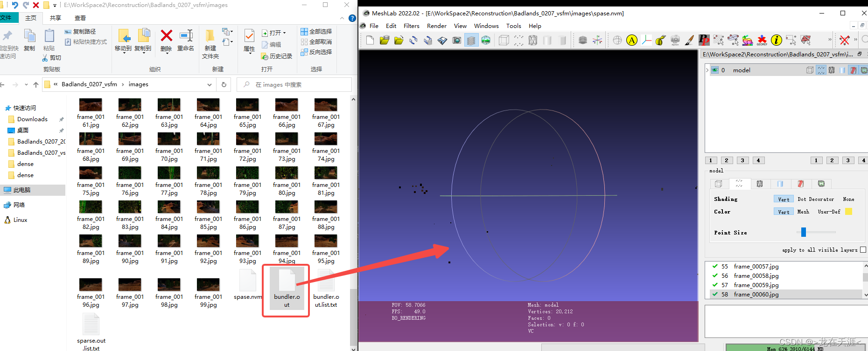Viewport: 868px width, 351px height.
Task: Open the File menu in MeshLab
Action: 374,26
